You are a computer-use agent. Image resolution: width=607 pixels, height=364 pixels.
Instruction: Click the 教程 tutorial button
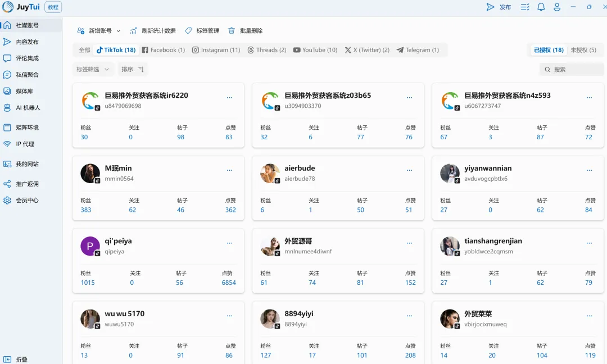click(53, 7)
